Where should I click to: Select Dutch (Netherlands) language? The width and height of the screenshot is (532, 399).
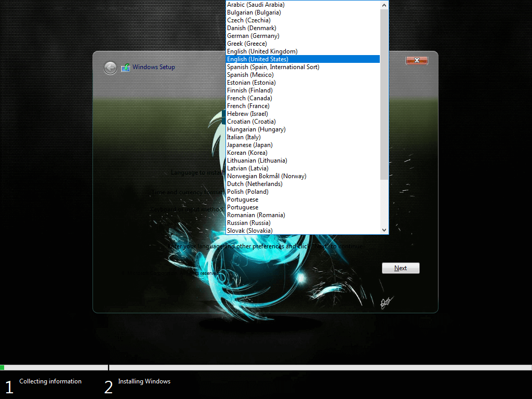pos(303,184)
